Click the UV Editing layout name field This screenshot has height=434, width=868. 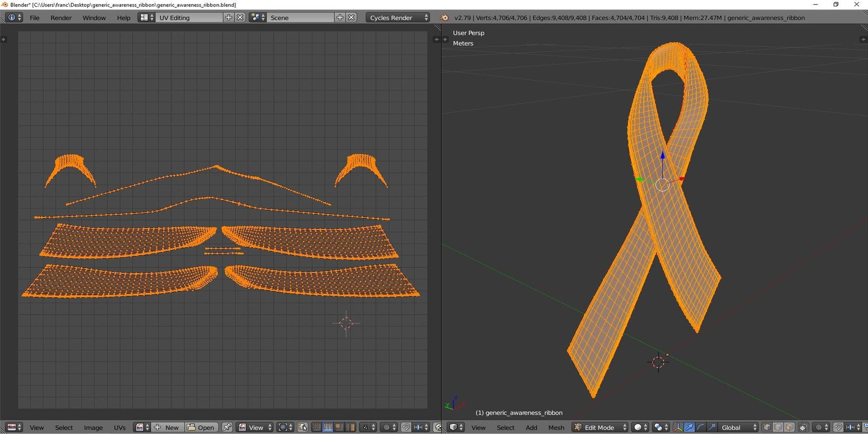pyautogui.click(x=189, y=18)
